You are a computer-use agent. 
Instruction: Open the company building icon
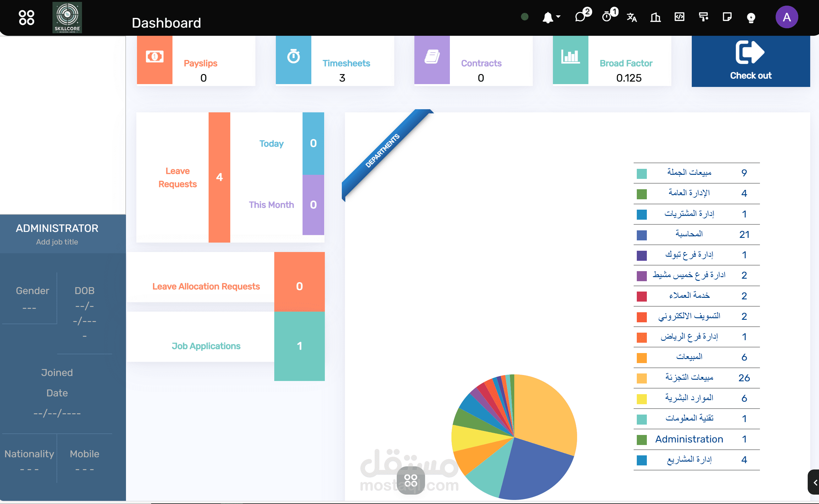pyautogui.click(x=655, y=17)
